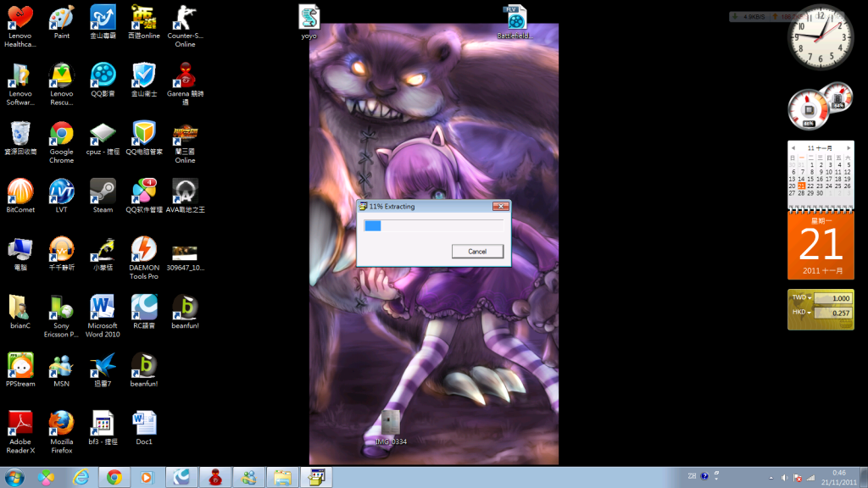The height and width of the screenshot is (488, 868).
Task: Select the QQ电脑管家 desktop icon
Action: 144,138
